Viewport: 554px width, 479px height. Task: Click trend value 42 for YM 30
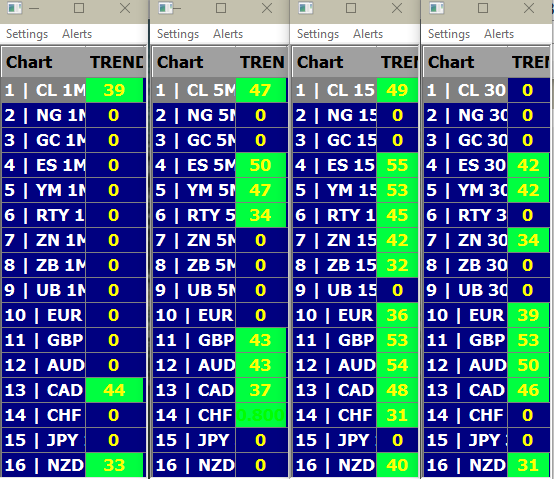(529, 190)
